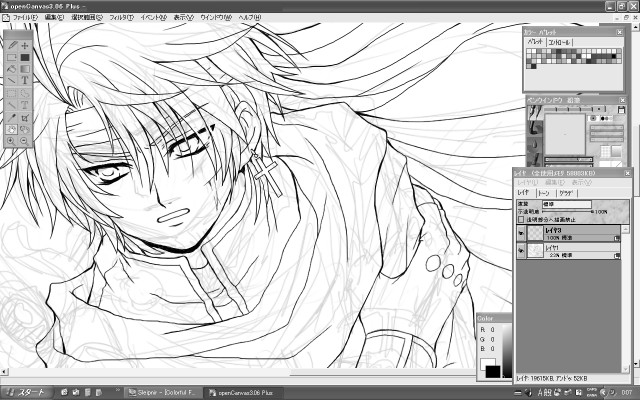Open the 選択範囲 menu
Image resolution: width=640 pixels, height=400 pixels.
click(87, 18)
